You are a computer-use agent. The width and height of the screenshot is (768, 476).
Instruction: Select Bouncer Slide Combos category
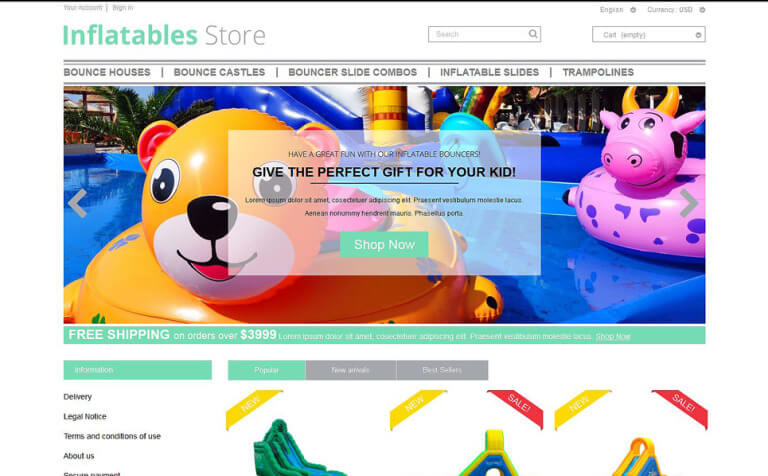[x=353, y=72]
